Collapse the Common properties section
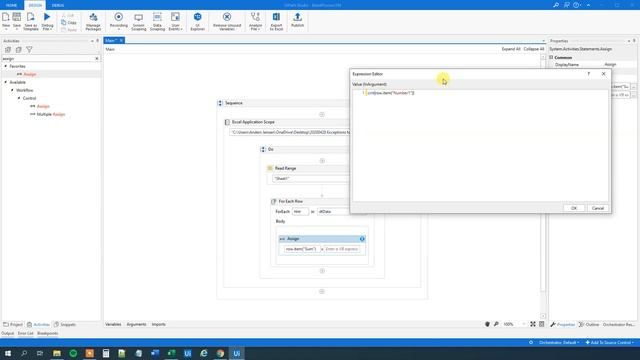640x360 pixels. click(x=551, y=58)
